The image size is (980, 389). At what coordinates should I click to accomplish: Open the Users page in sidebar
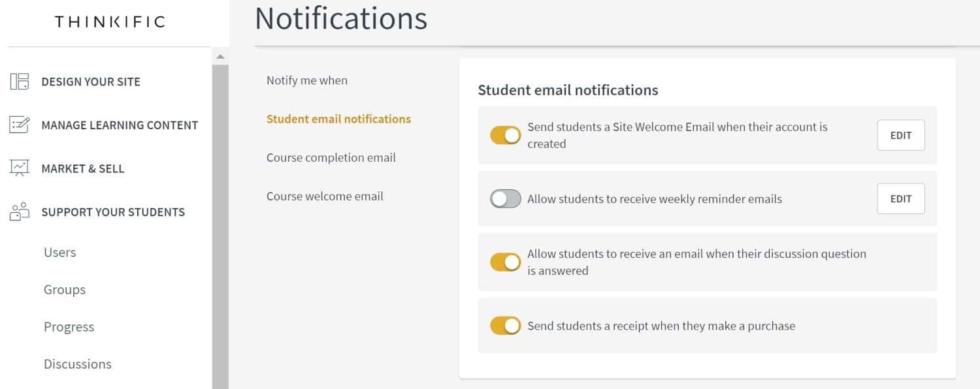pyautogui.click(x=60, y=253)
